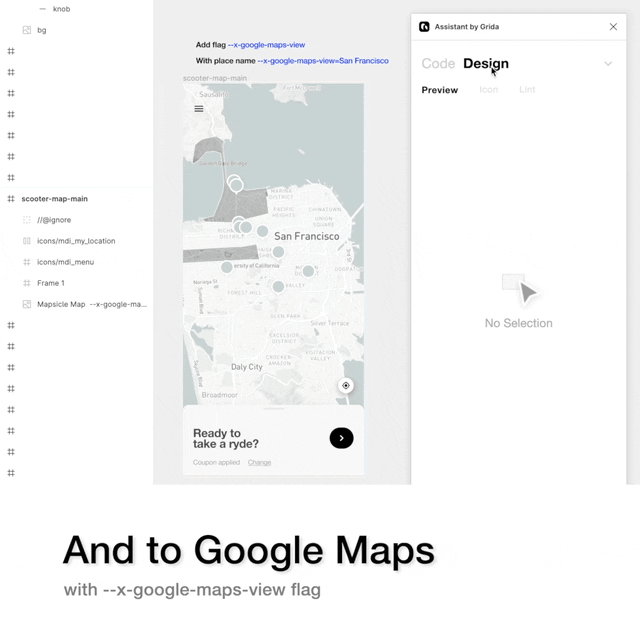Click the --x-google-maps-view flag text
Viewport: 640px width, 640px height.
[x=266, y=45]
